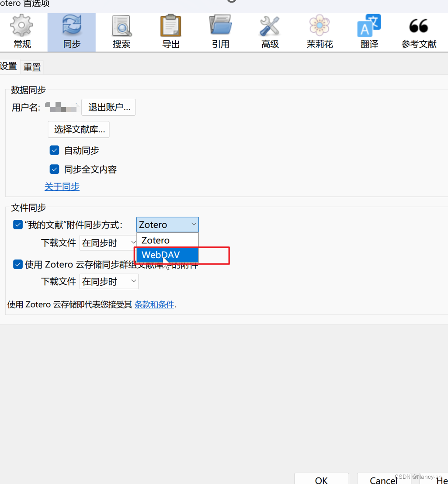Open the 关于同步 link
The image size is (448, 484).
tap(62, 187)
